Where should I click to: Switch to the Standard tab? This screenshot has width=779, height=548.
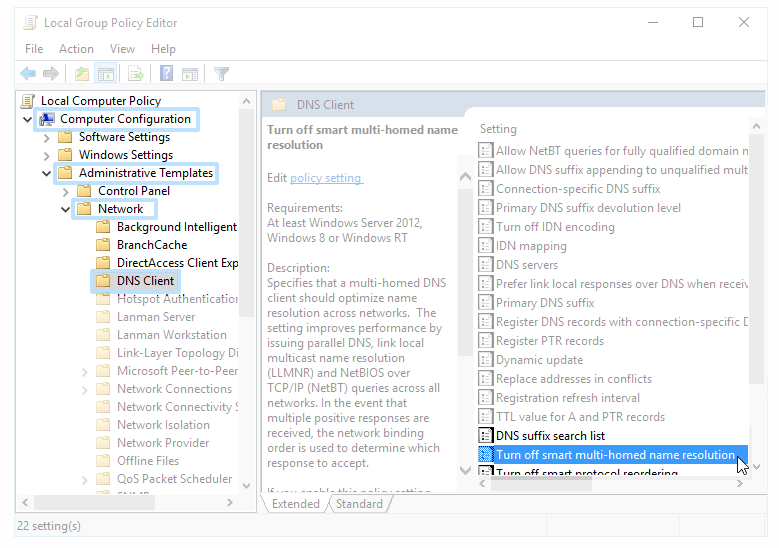tap(359, 504)
